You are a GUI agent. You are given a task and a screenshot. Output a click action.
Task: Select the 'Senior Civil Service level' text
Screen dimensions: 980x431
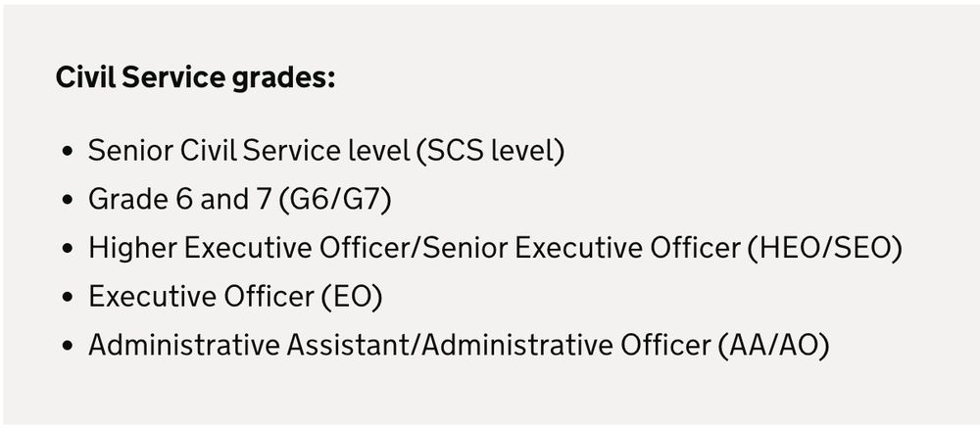pyautogui.click(x=249, y=151)
